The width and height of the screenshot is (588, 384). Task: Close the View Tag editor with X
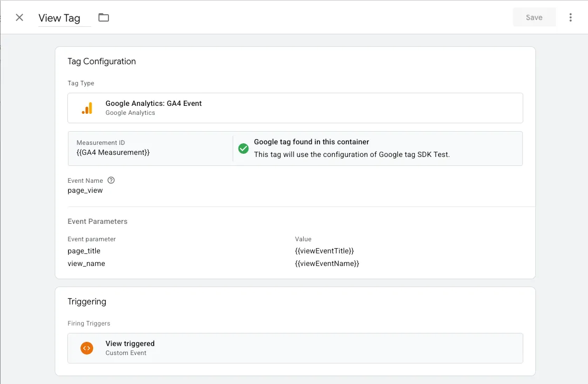(x=19, y=17)
